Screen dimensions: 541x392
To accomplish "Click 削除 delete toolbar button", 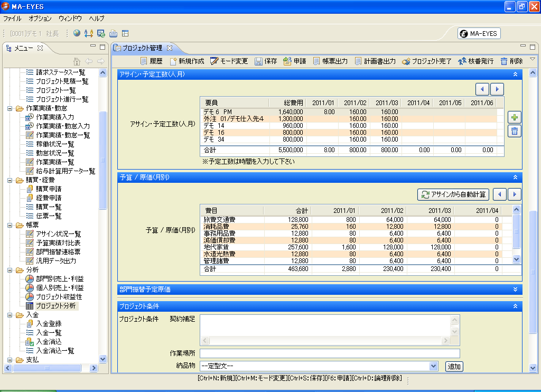I will pyautogui.click(x=511, y=61).
